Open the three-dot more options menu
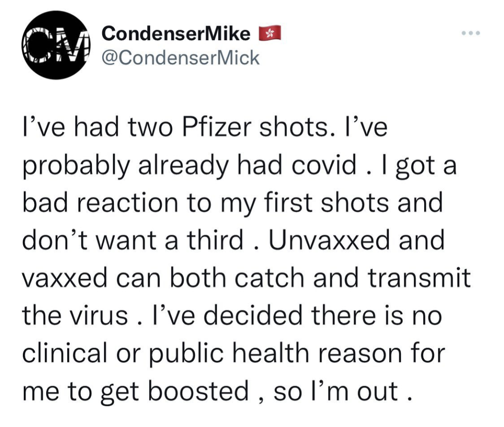This screenshot has width=504, height=427. (x=471, y=33)
